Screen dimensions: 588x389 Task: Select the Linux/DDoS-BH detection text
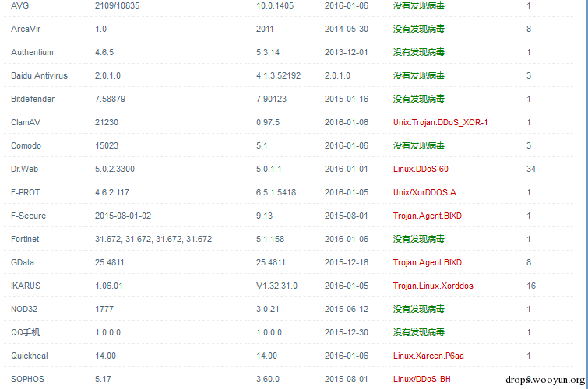(422, 379)
